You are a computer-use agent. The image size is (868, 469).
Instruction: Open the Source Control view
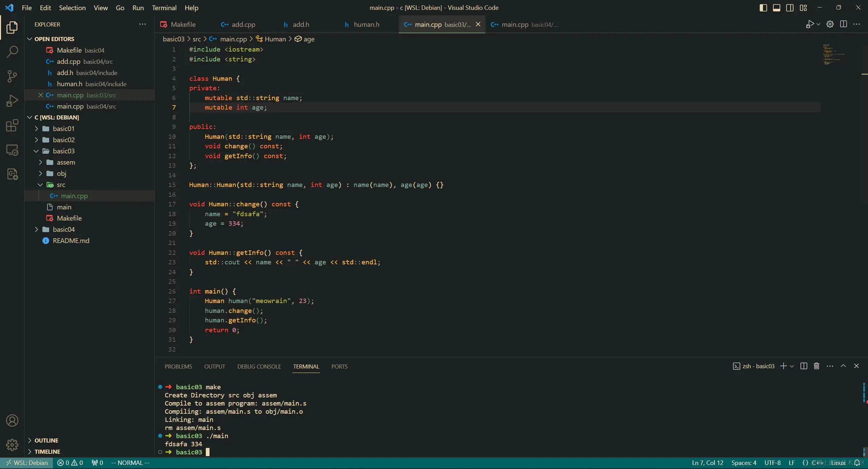click(x=12, y=76)
